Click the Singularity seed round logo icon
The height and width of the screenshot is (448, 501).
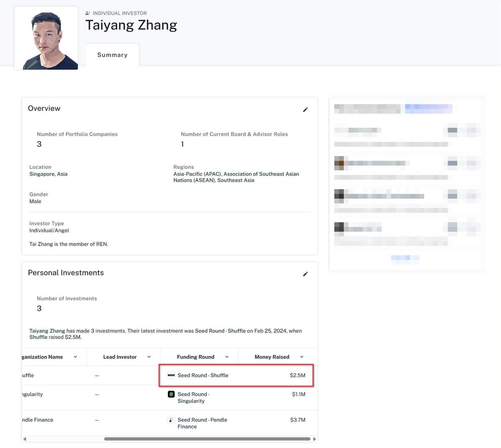pyautogui.click(x=171, y=394)
